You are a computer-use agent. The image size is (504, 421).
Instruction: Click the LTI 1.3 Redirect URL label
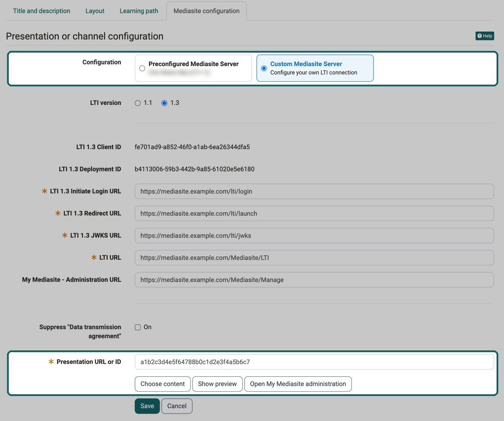point(92,214)
